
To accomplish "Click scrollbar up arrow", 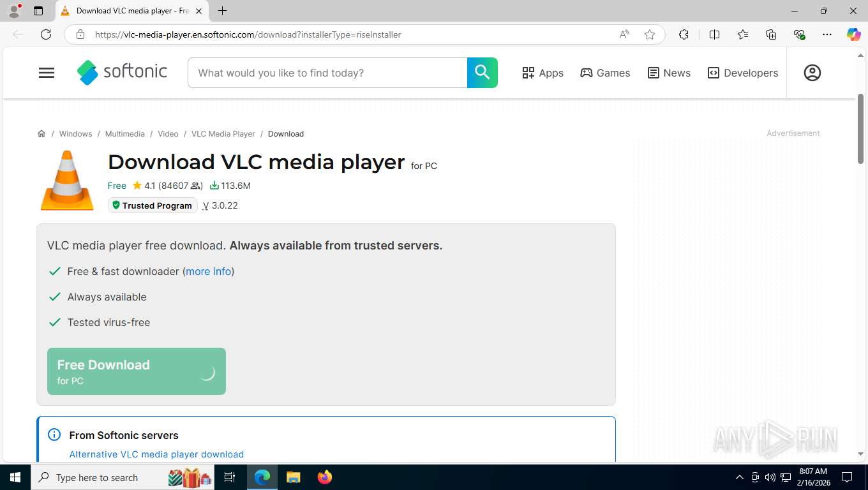I will pos(860,56).
